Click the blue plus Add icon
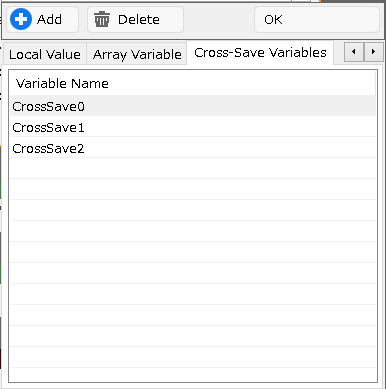Screen dimensions: 386x389 tap(21, 19)
